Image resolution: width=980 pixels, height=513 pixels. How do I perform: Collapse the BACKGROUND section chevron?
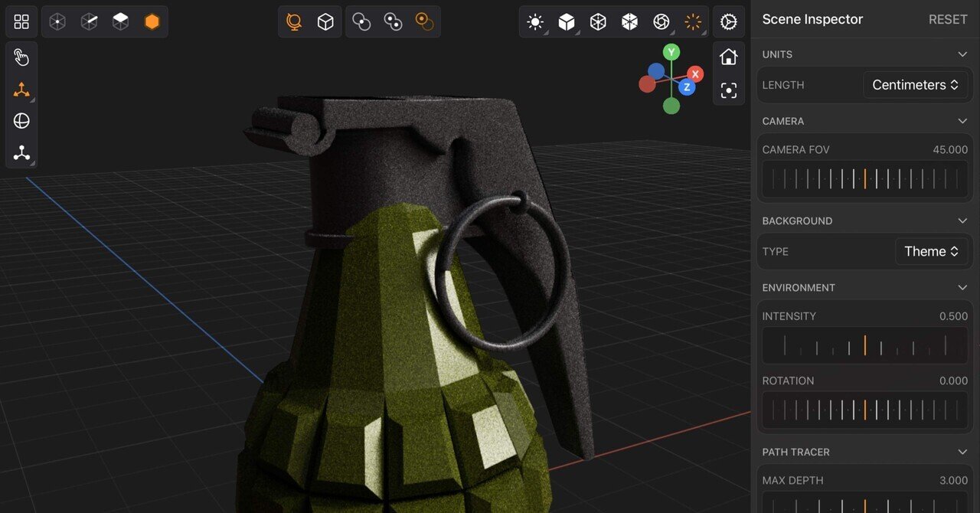pos(962,221)
